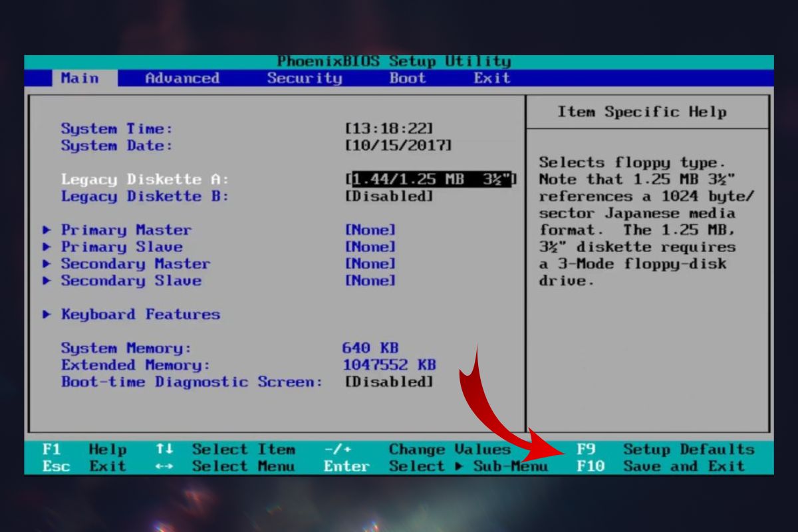Click the F1 Help key hint
The width and height of the screenshot is (798, 532).
coord(84,450)
